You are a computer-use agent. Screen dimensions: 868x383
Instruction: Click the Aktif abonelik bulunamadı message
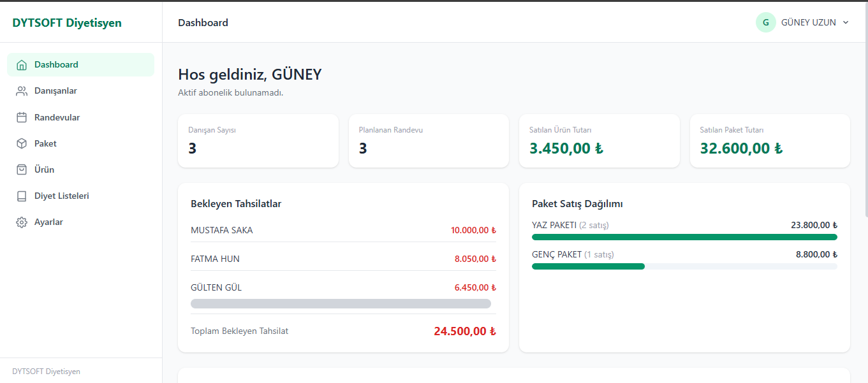click(230, 93)
